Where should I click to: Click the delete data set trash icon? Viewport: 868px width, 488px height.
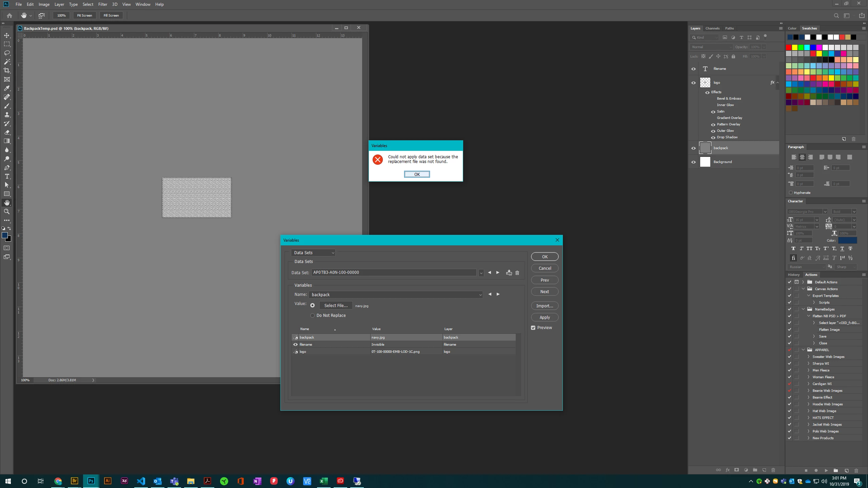point(517,272)
